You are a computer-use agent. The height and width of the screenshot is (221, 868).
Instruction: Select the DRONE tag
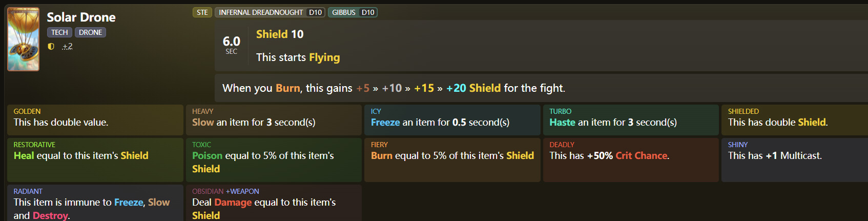click(x=90, y=32)
